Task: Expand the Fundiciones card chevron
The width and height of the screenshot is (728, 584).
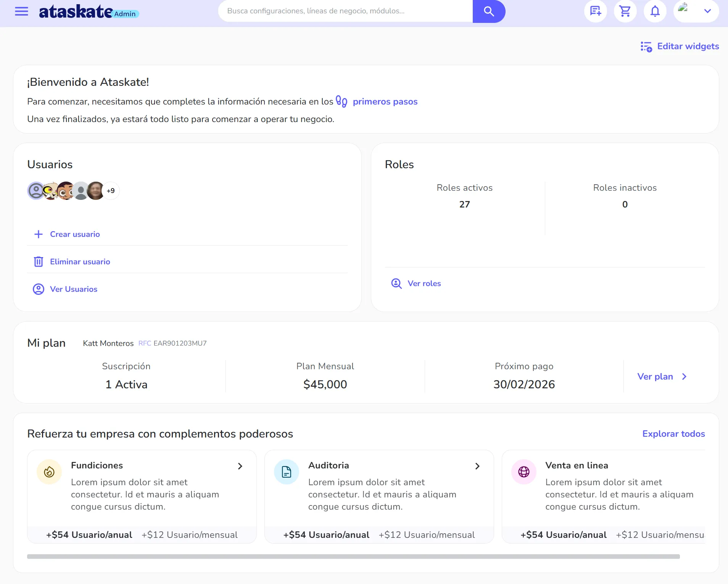Action: point(240,466)
